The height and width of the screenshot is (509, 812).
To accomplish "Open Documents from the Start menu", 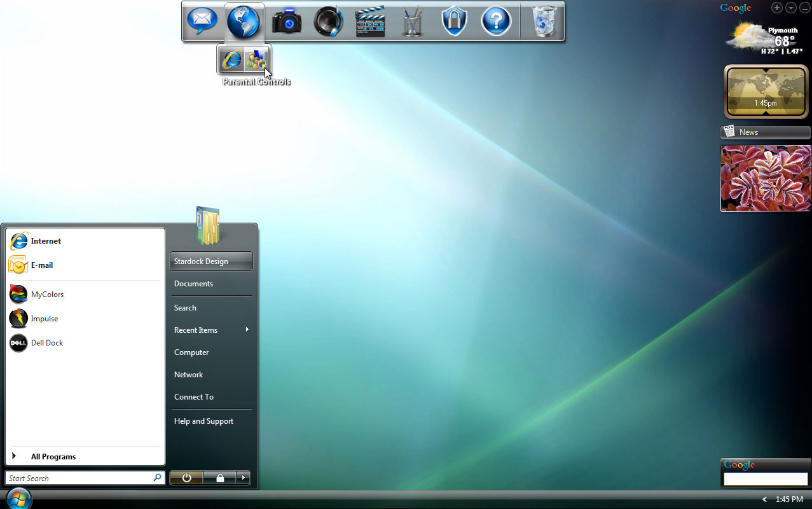I will (193, 283).
